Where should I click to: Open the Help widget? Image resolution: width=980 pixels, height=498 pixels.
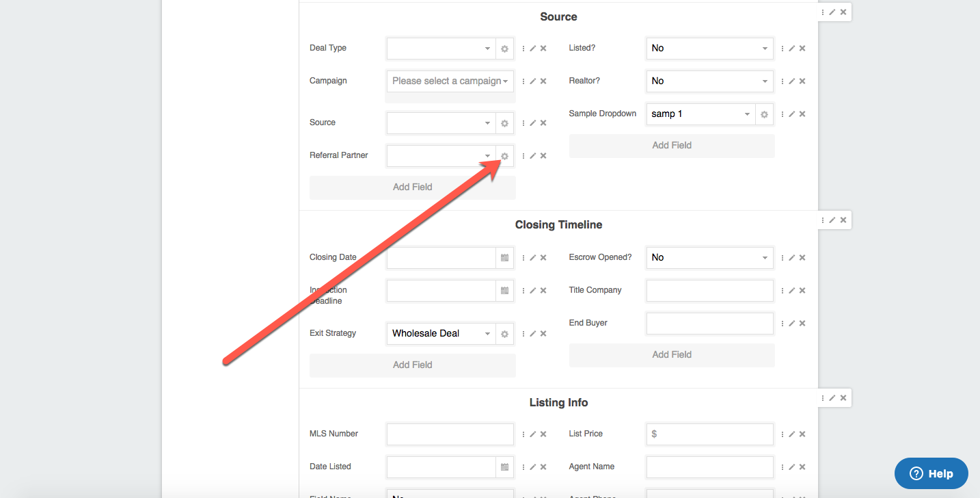coord(931,473)
